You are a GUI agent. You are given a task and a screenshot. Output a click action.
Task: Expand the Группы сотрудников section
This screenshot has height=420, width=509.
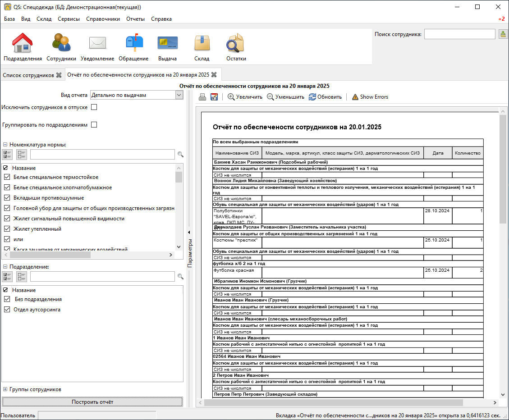click(x=5, y=389)
